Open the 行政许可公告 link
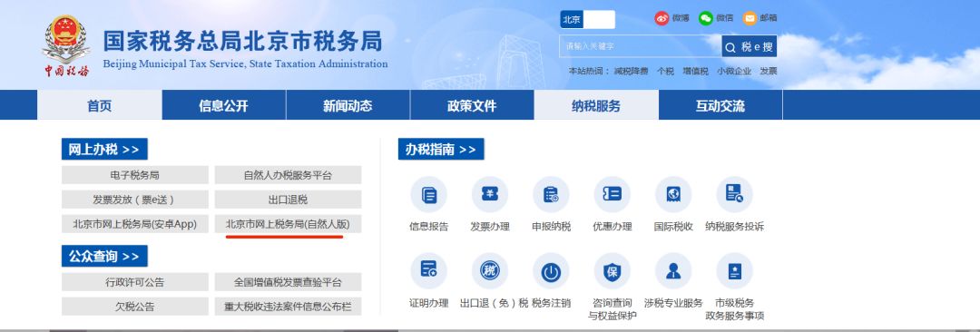This screenshot has width=980, height=332. (x=135, y=282)
